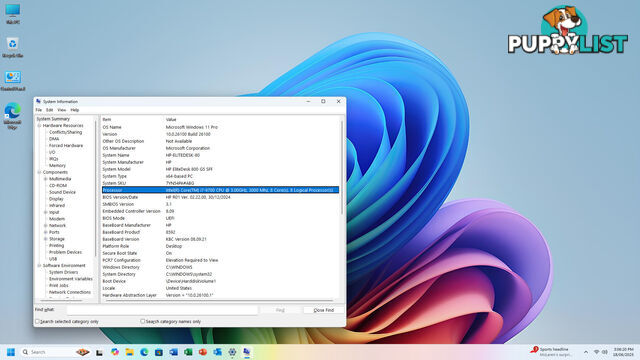640x360 pixels.
Task: Collapse the Hardware Resources tree node
Action: point(39,126)
